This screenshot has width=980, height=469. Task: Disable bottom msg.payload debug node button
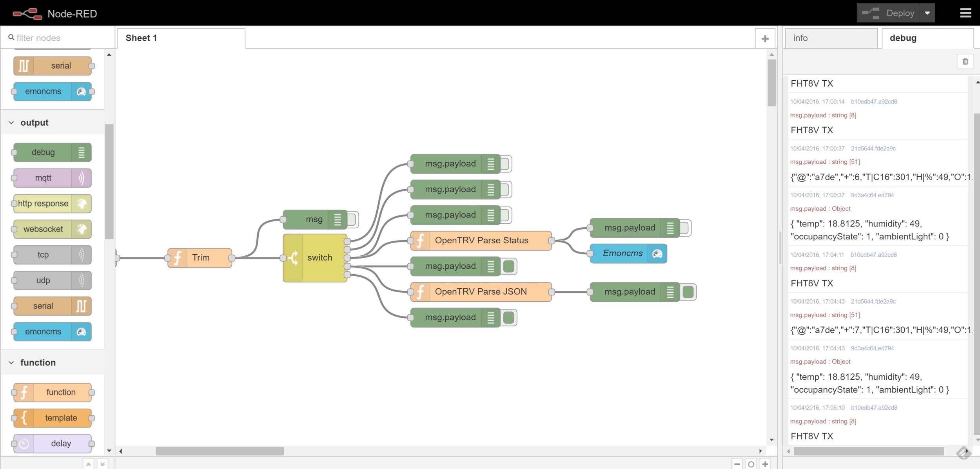tap(509, 318)
